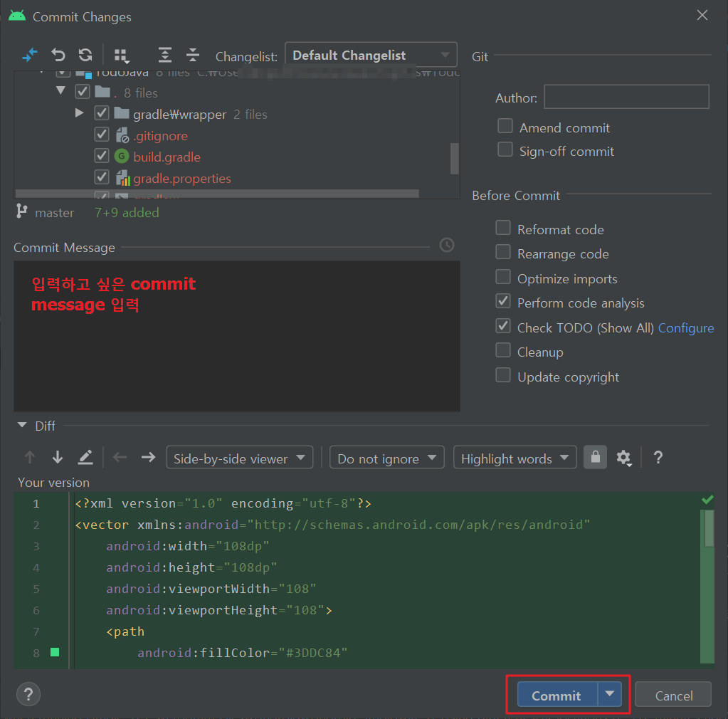Image resolution: width=728 pixels, height=719 pixels.
Task: Click the Collapse All icon
Action: pos(193,55)
